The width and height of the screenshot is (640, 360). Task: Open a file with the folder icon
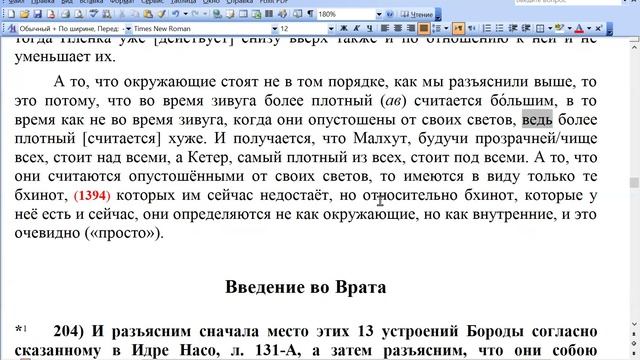(x=24, y=14)
